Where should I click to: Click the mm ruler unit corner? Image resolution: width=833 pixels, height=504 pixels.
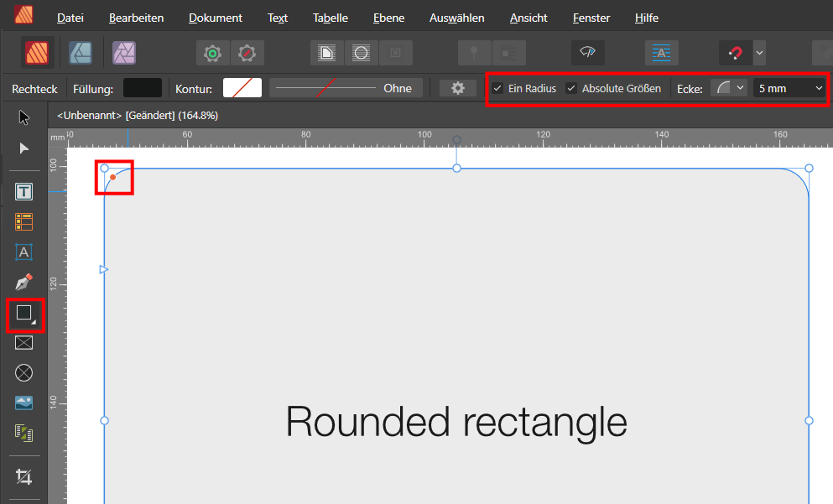click(x=57, y=138)
